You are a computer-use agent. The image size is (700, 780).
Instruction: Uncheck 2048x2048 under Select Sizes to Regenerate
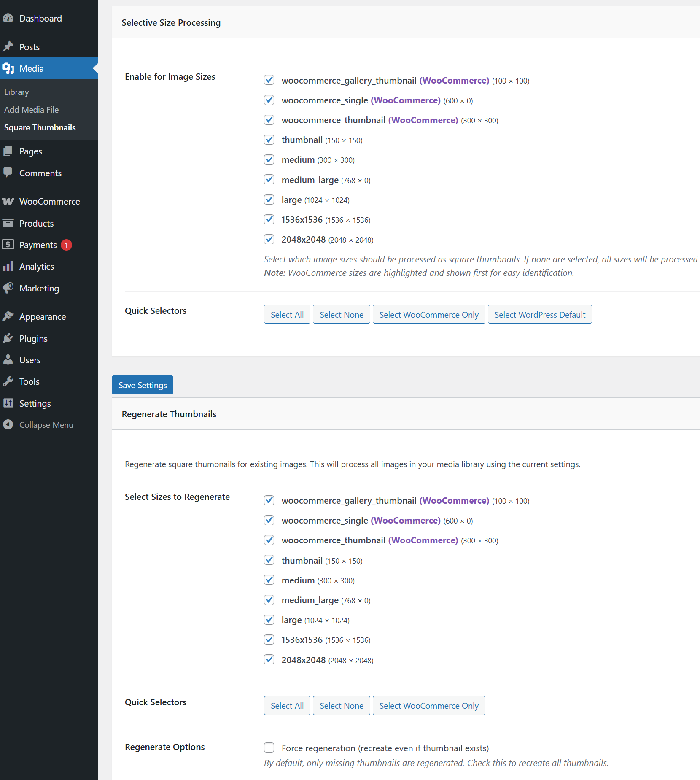[269, 660]
